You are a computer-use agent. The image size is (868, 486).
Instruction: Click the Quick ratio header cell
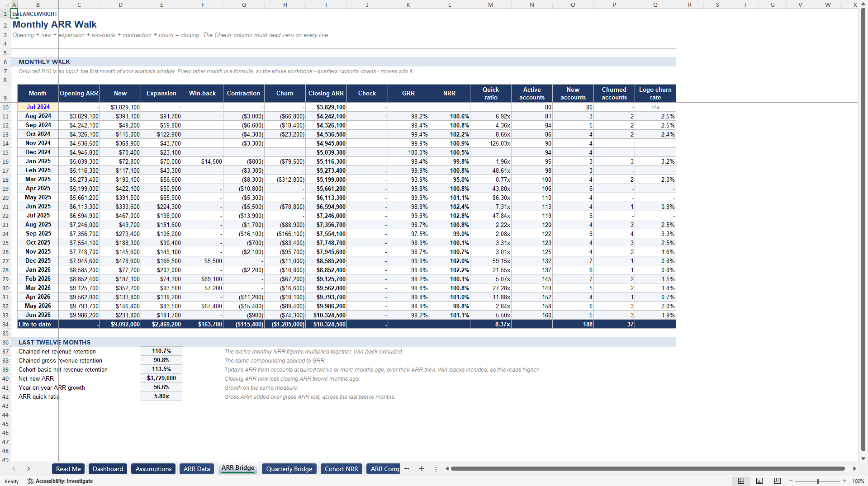click(x=491, y=93)
